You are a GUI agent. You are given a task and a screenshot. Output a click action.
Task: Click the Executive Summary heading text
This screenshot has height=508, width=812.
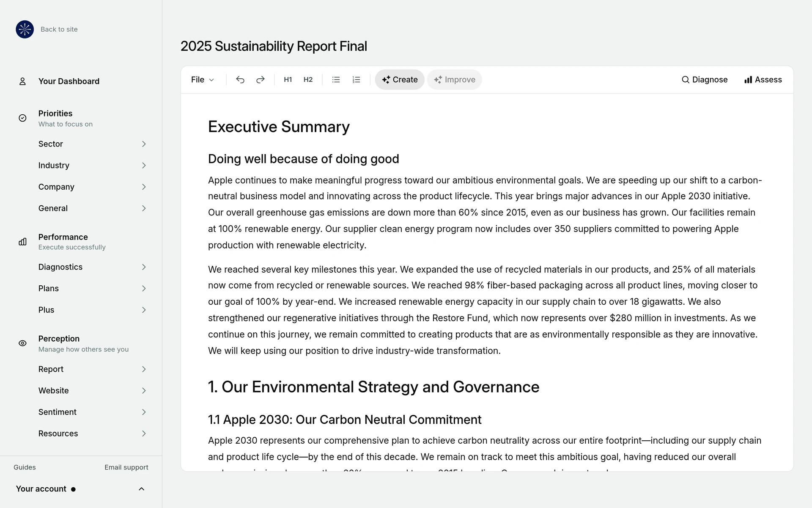point(279,127)
